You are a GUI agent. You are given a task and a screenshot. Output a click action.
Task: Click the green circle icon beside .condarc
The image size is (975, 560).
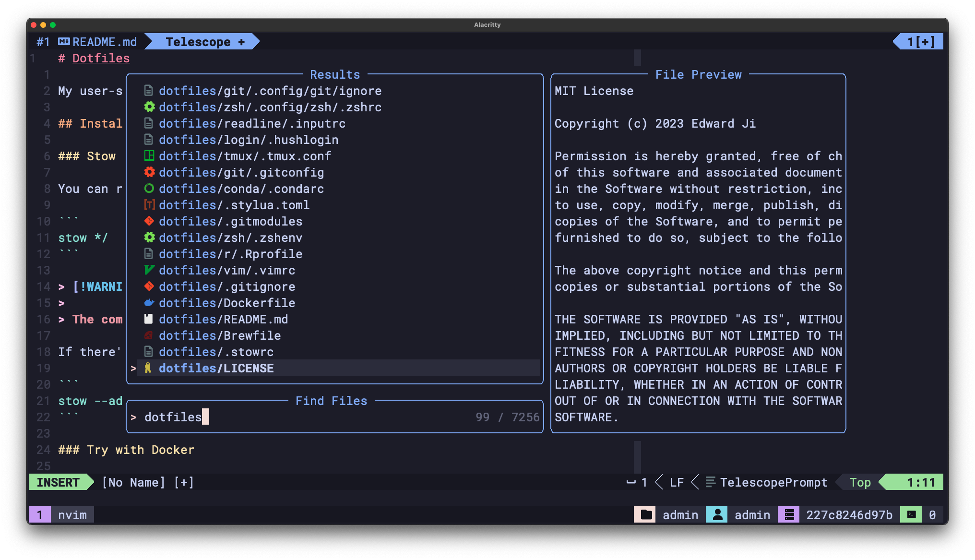[149, 189]
